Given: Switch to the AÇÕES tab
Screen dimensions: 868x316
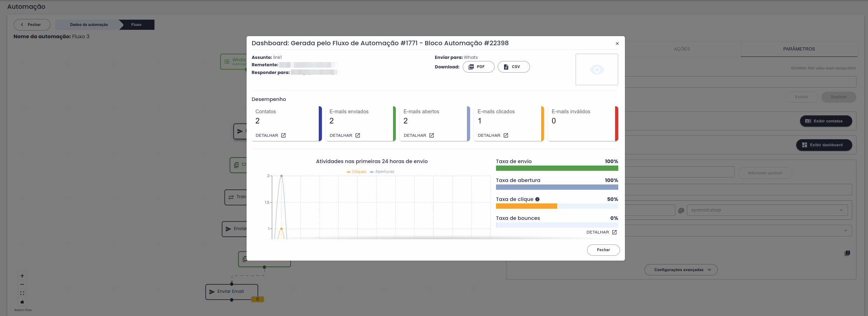Looking at the screenshot, I should (682, 49).
